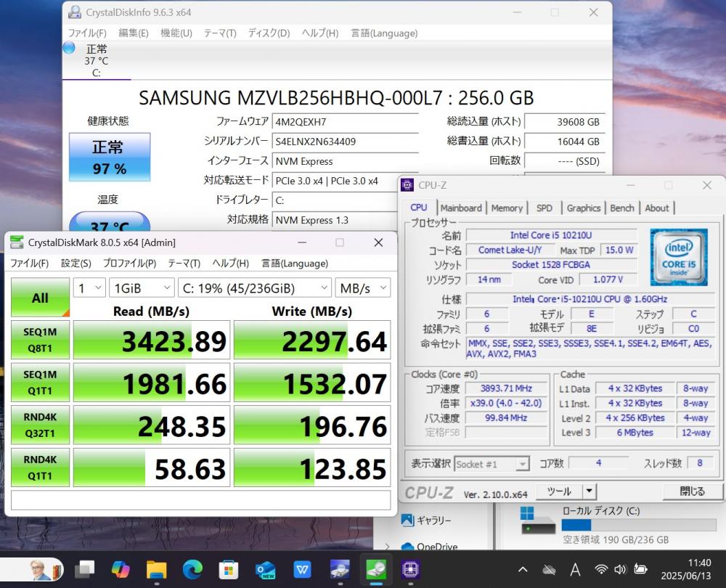Switch to CrystalDiskMark via its taskbar icon
Image resolution: width=726 pixels, height=588 pixels.
point(376,569)
